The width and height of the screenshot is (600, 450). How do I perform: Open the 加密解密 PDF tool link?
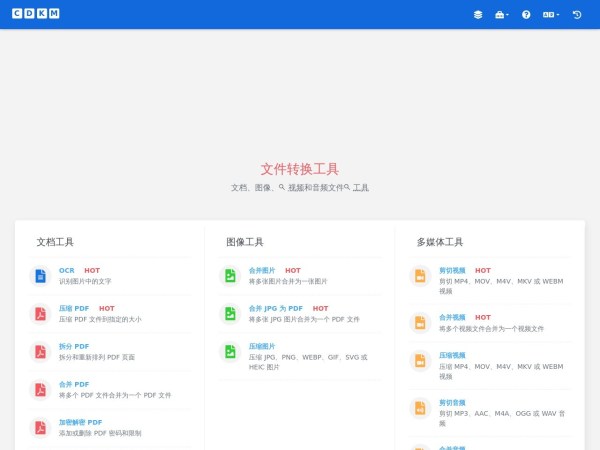pyautogui.click(x=80, y=422)
